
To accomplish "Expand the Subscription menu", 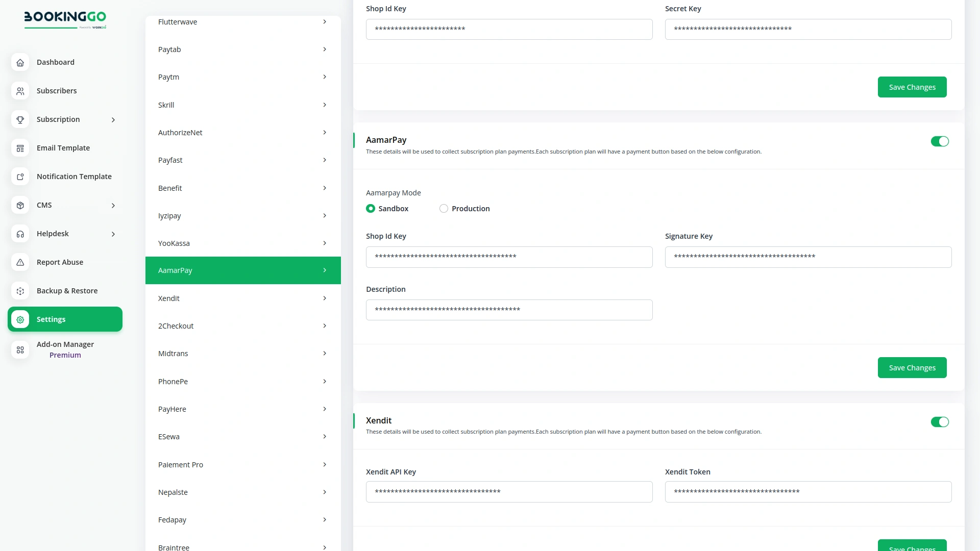I will 58,119.
